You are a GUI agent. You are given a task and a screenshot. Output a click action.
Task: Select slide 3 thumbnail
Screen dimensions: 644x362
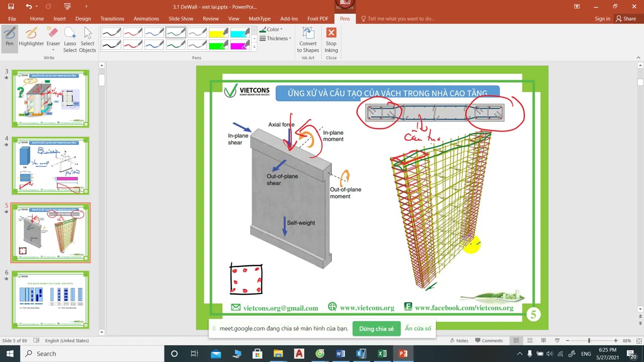click(50, 99)
